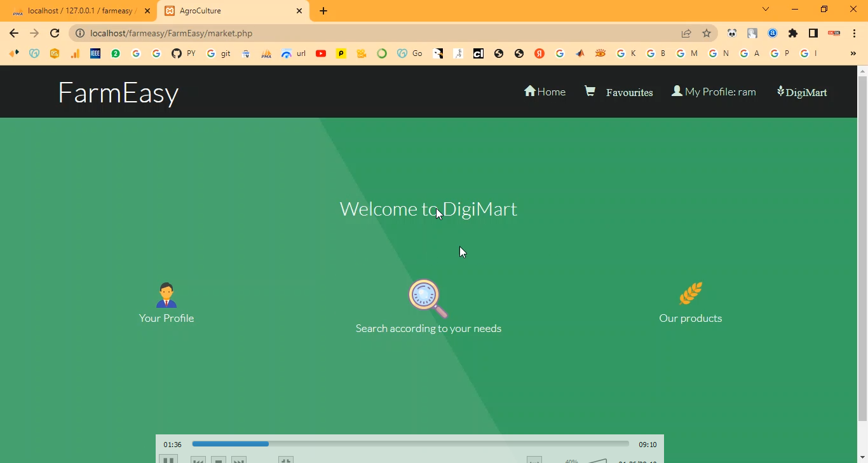Expand the hidden bookmarks overflow chevron

point(853,53)
